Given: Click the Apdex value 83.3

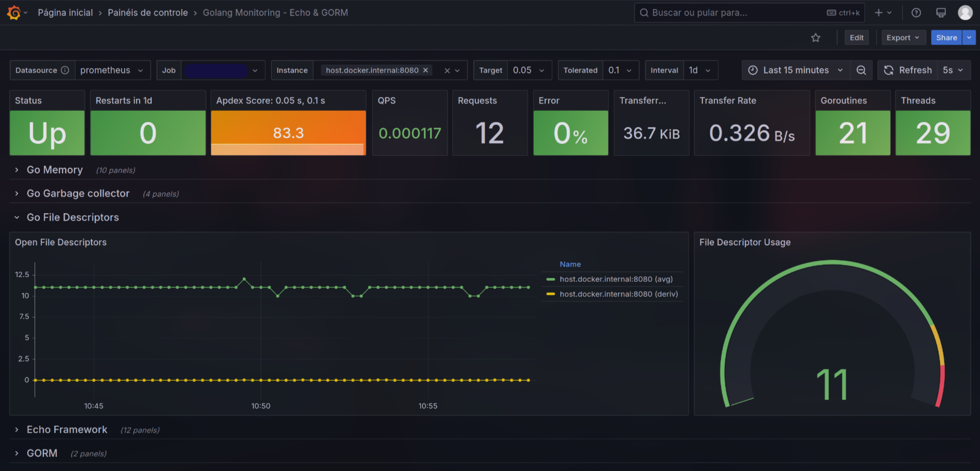Looking at the screenshot, I should point(288,133).
